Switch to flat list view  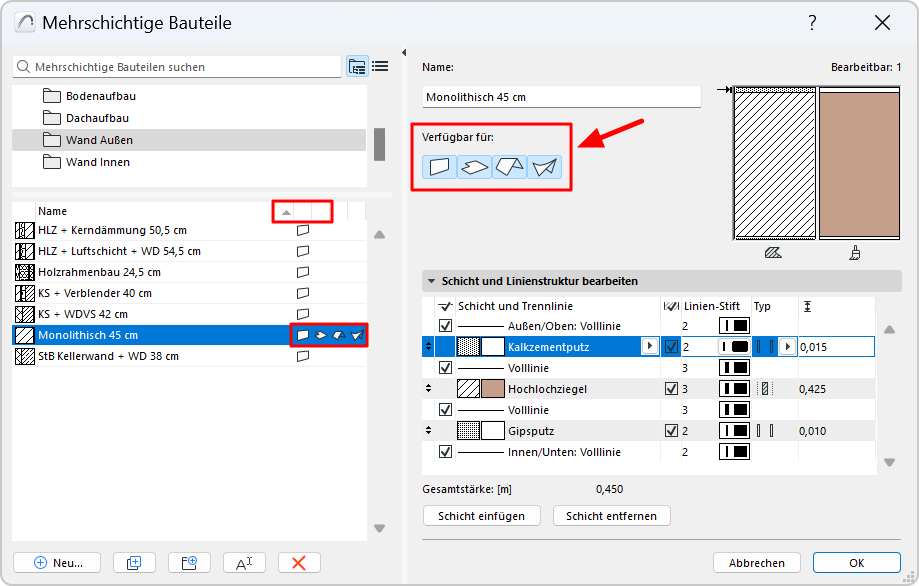pos(380,66)
